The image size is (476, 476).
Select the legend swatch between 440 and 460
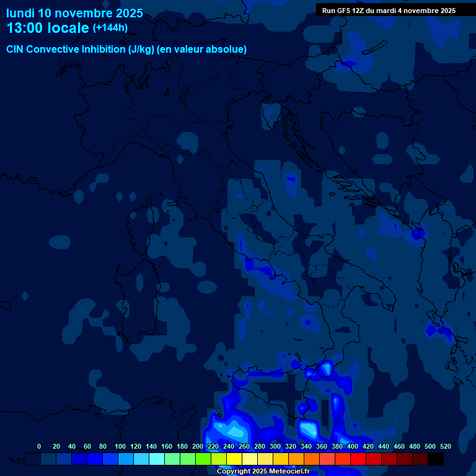click(389, 459)
